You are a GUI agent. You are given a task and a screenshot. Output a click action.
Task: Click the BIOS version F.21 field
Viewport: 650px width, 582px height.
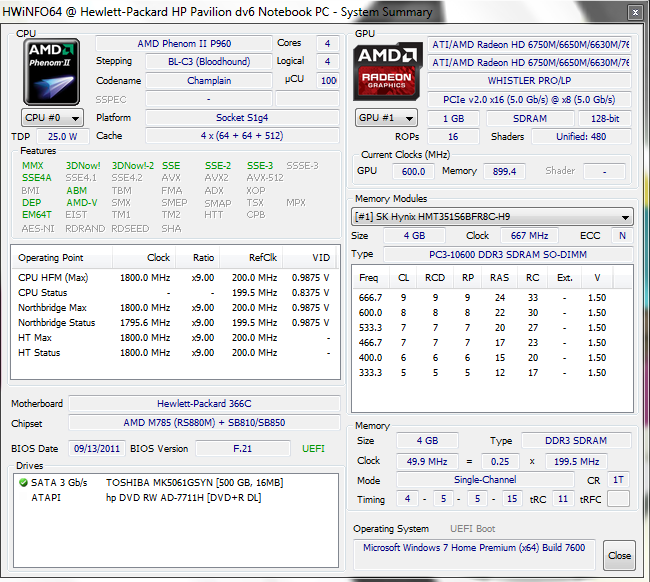[x=243, y=449]
